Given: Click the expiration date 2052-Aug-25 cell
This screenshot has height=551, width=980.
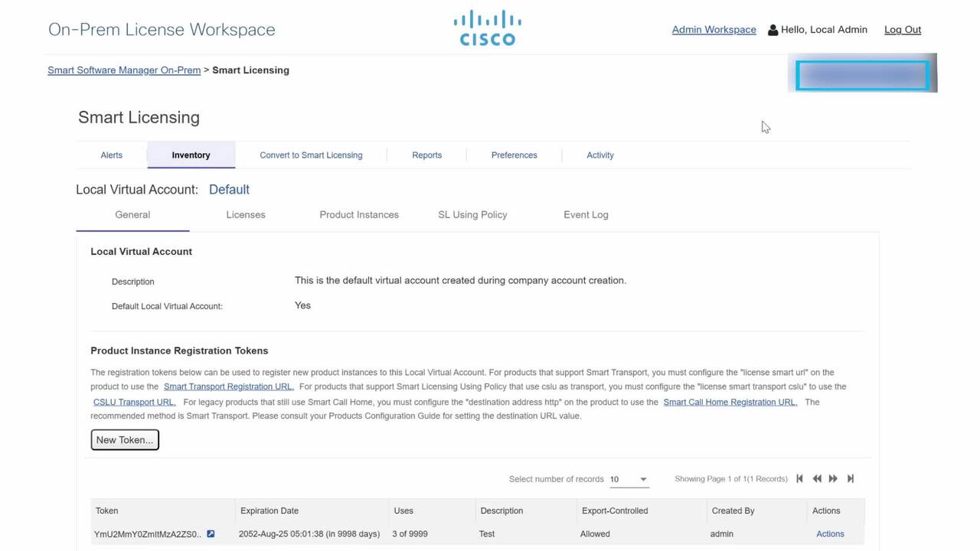Looking at the screenshot, I should tap(309, 534).
